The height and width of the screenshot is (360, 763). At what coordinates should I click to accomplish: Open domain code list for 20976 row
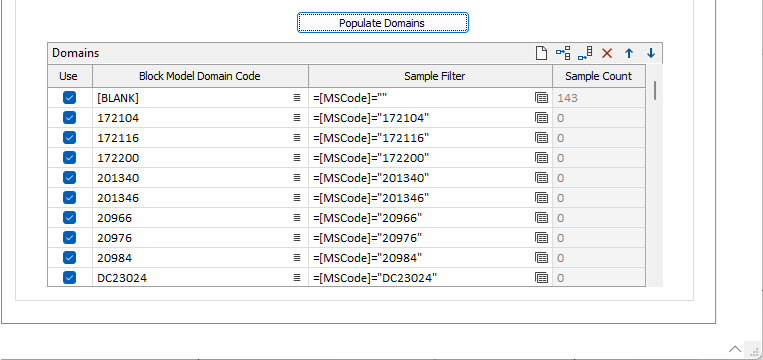point(297,237)
